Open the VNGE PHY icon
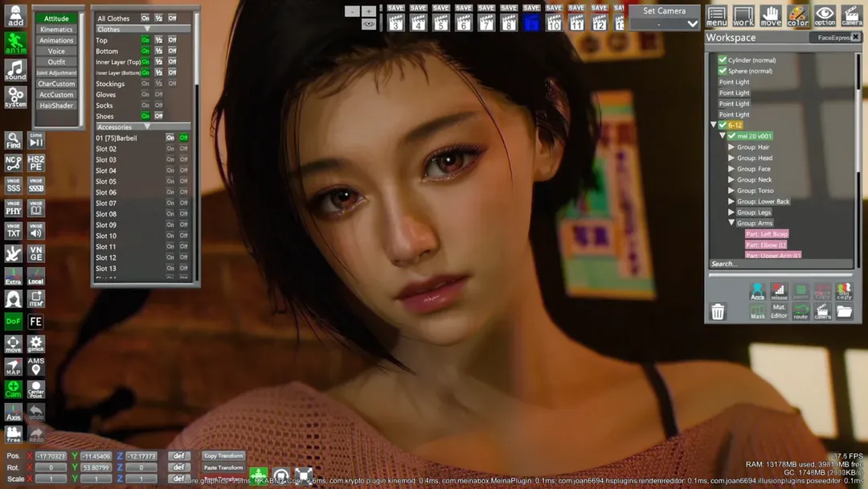 pos(14,208)
